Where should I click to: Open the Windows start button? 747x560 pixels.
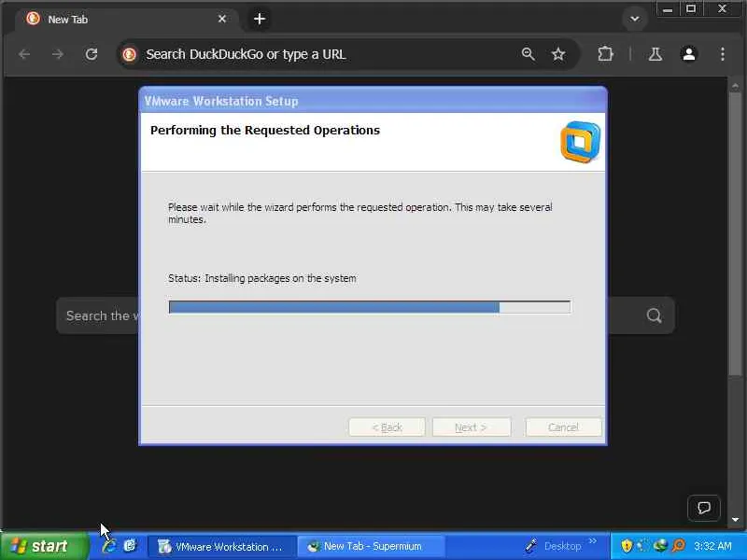(44, 546)
